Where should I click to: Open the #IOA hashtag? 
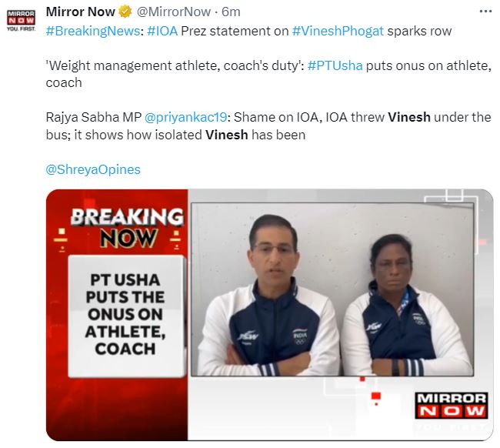162,31
